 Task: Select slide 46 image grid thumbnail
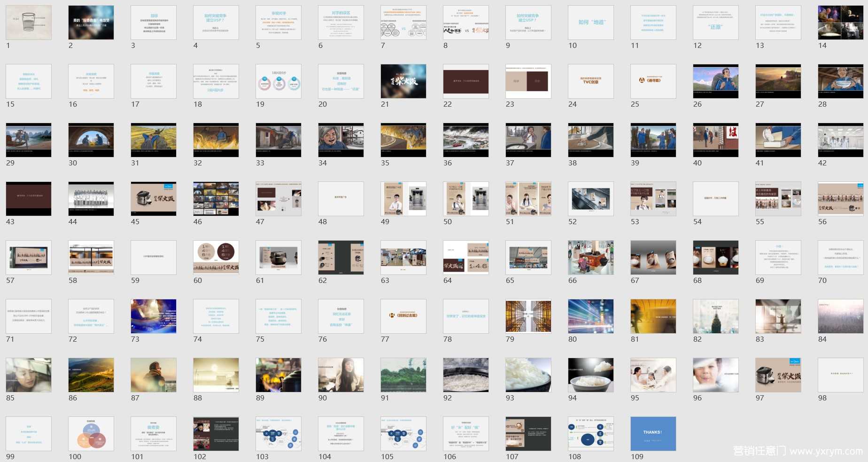tap(216, 199)
